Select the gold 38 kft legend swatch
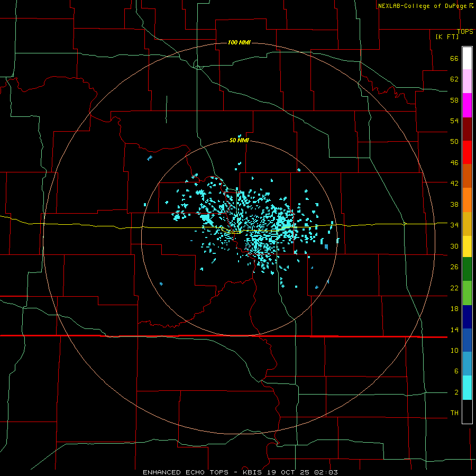This screenshot has width=476, height=476. [x=467, y=224]
